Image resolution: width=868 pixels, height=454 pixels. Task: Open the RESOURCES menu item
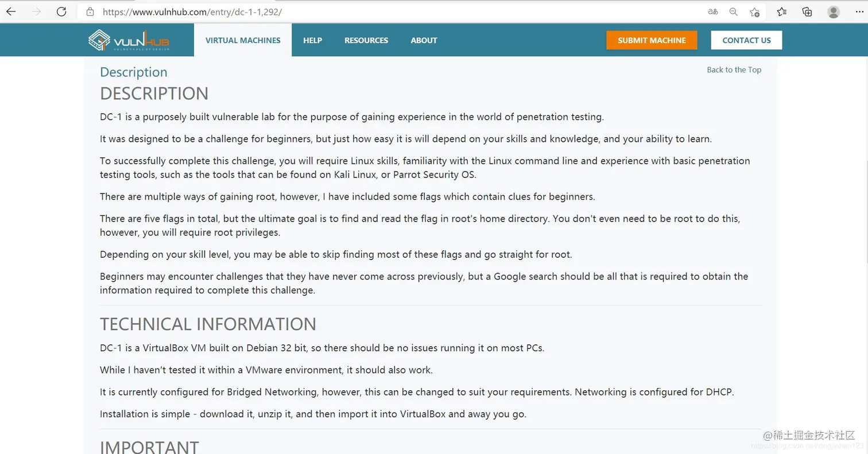pyautogui.click(x=366, y=40)
